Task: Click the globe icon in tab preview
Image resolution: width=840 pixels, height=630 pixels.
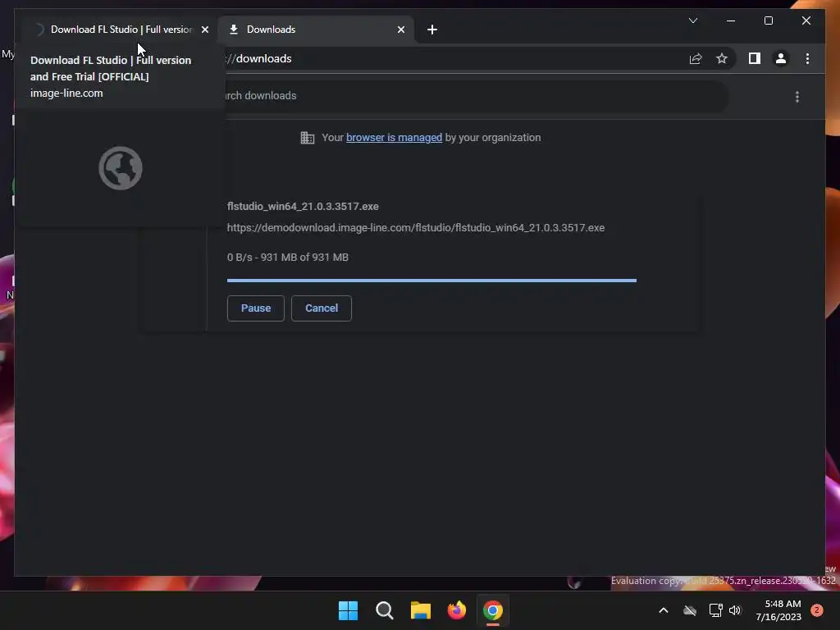Action: click(121, 168)
